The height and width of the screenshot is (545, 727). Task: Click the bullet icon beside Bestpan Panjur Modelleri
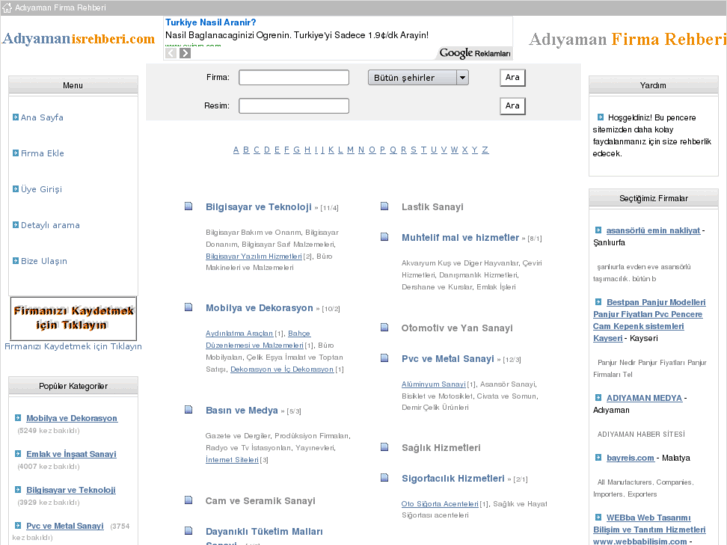click(598, 302)
